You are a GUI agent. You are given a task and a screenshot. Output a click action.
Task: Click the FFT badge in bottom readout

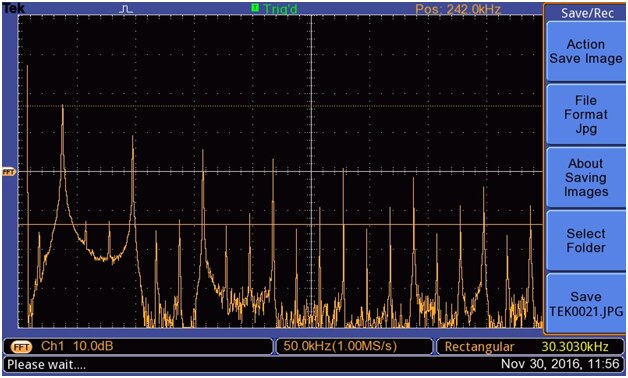(x=21, y=347)
